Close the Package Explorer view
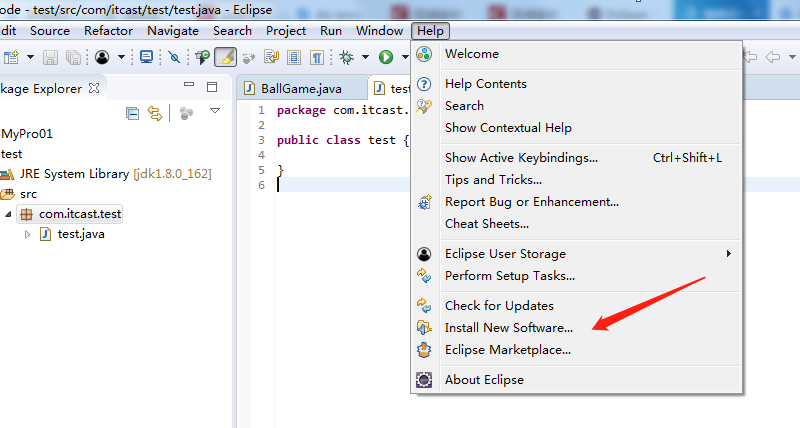Image resolution: width=800 pixels, height=428 pixels. 94,88
